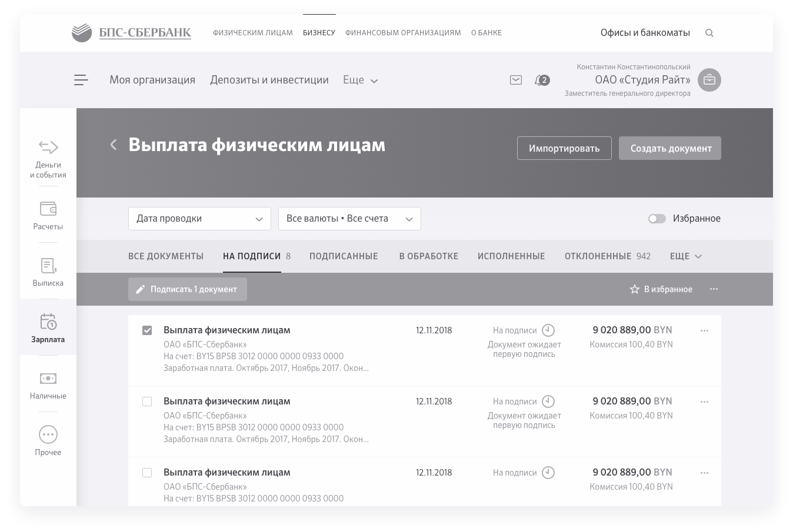Open the hamburger menu icon
This screenshot has width=793, height=532.
pos(81,80)
